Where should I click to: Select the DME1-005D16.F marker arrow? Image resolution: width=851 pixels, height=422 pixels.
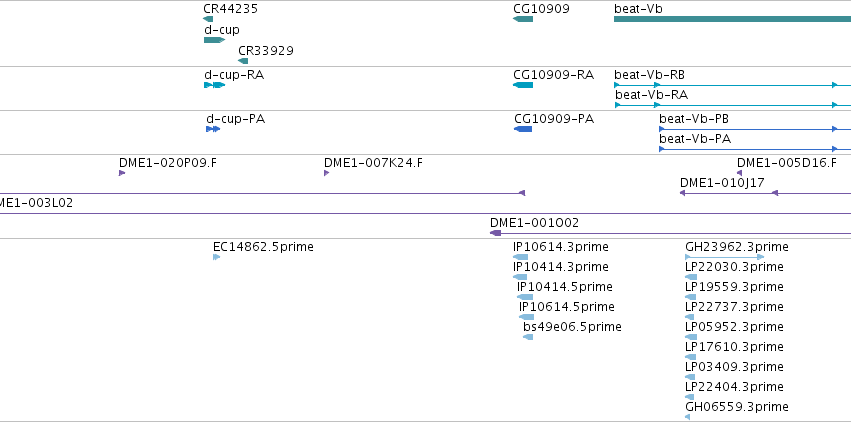(x=739, y=173)
